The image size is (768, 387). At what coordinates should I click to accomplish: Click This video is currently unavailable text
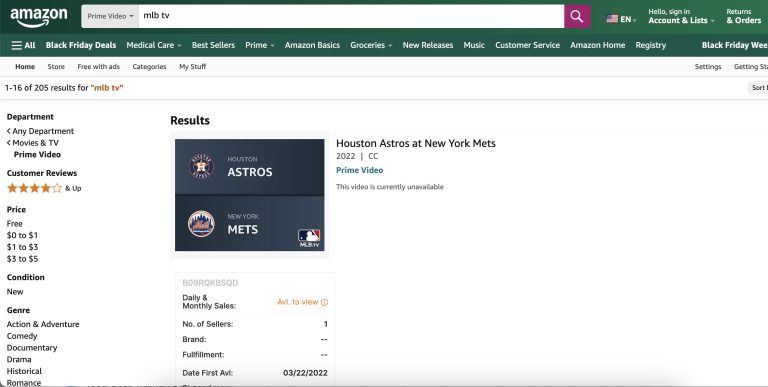pos(390,187)
